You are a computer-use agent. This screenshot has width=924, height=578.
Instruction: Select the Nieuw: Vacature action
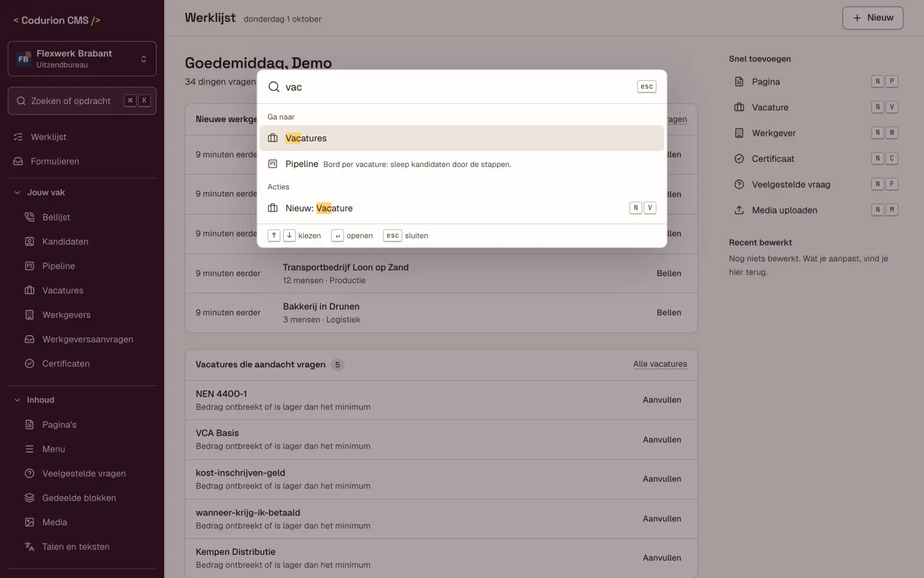tap(461, 208)
